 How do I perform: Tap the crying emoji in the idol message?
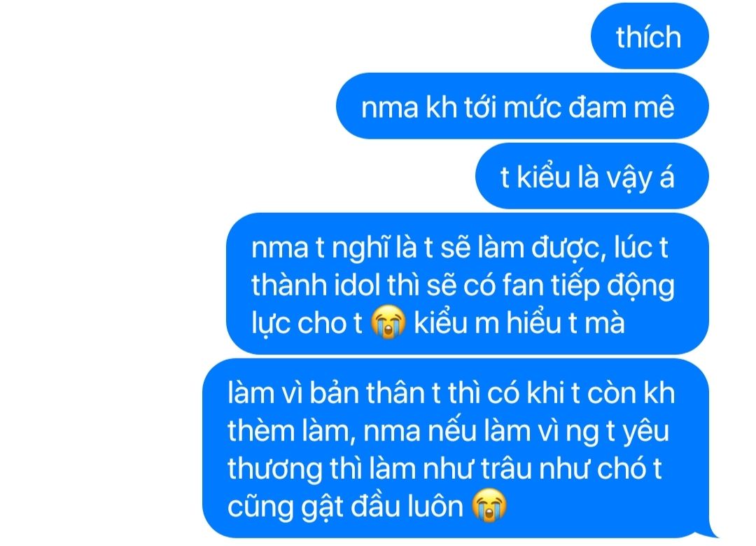click(x=388, y=322)
